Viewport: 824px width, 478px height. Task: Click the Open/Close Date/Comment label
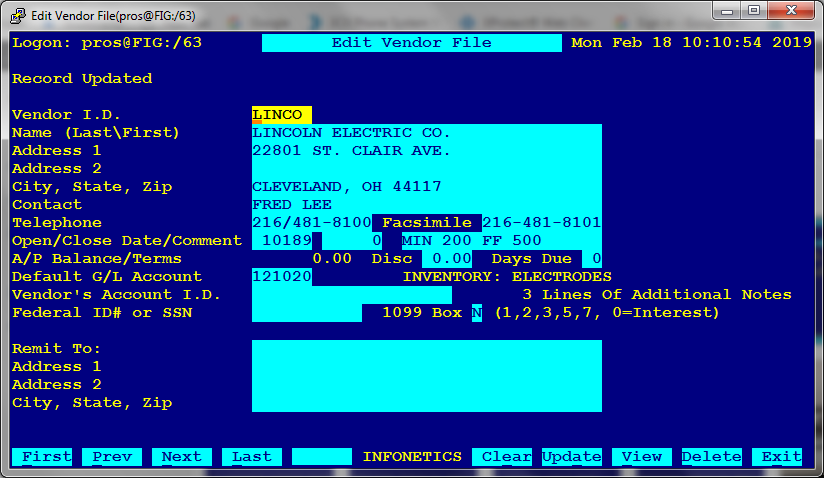(x=127, y=241)
